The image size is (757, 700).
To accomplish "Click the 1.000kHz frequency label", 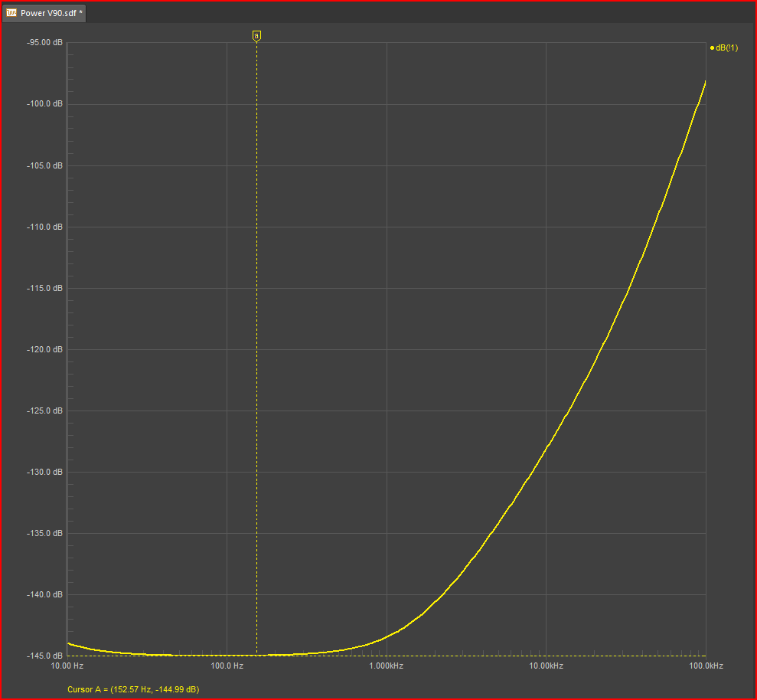I will (x=387, y=666).
